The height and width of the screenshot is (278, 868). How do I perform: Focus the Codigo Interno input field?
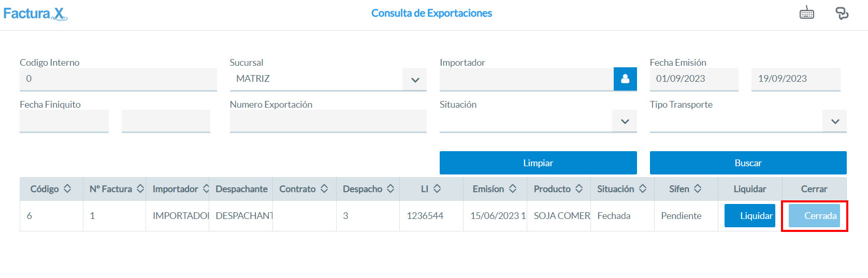(118, 79)
